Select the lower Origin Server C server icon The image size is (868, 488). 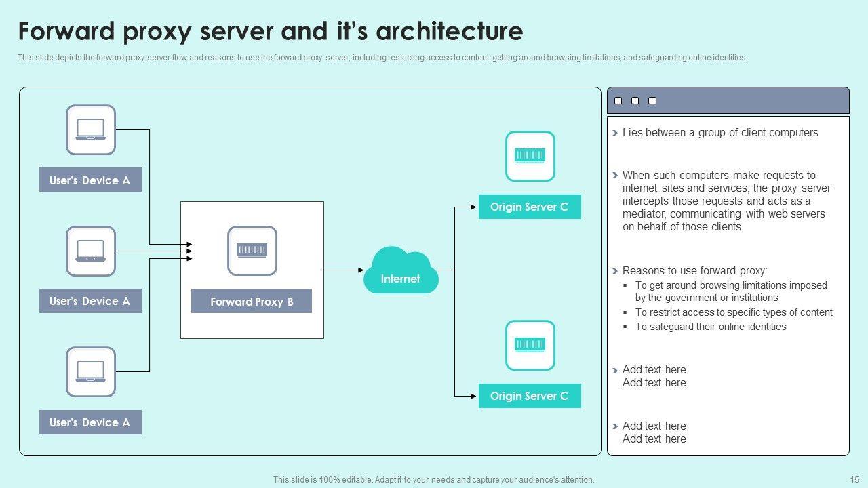(x=530, y=346)
